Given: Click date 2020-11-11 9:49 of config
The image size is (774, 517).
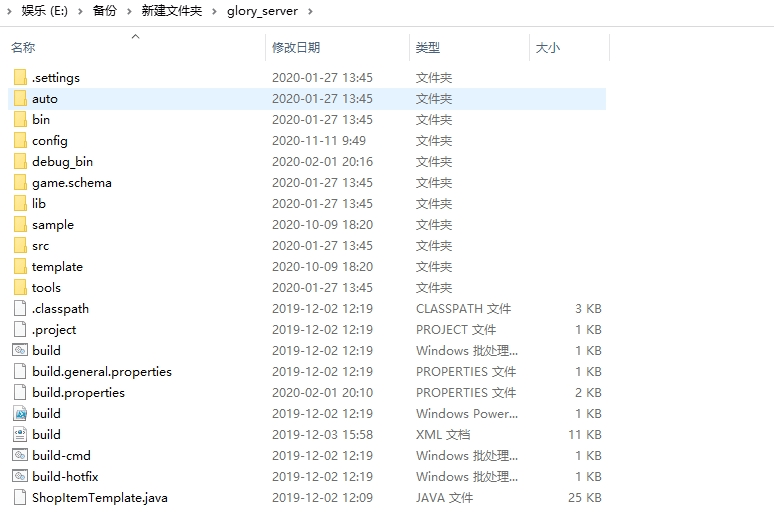Looking at the screenshot, I should [319, 141].
